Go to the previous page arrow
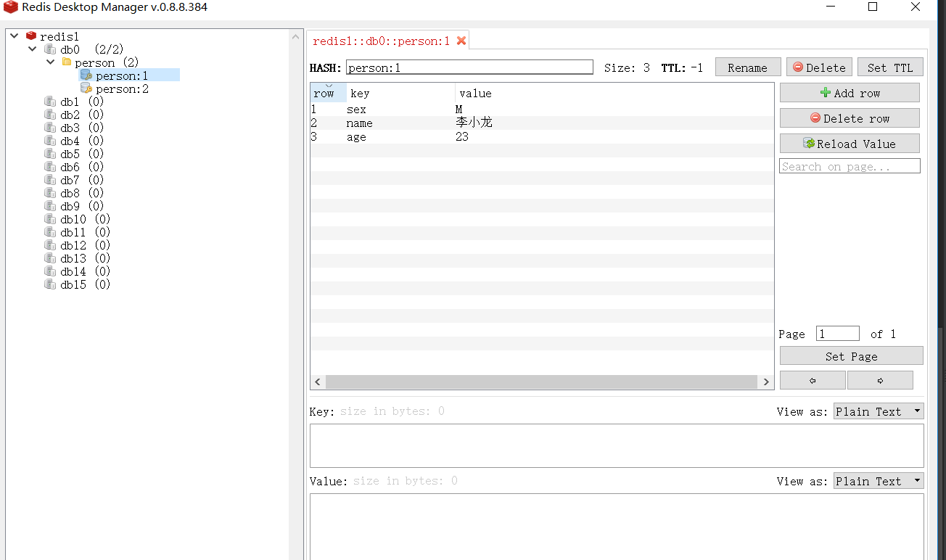This screenshot has height=560, width=946. click(x=813, y=380)
